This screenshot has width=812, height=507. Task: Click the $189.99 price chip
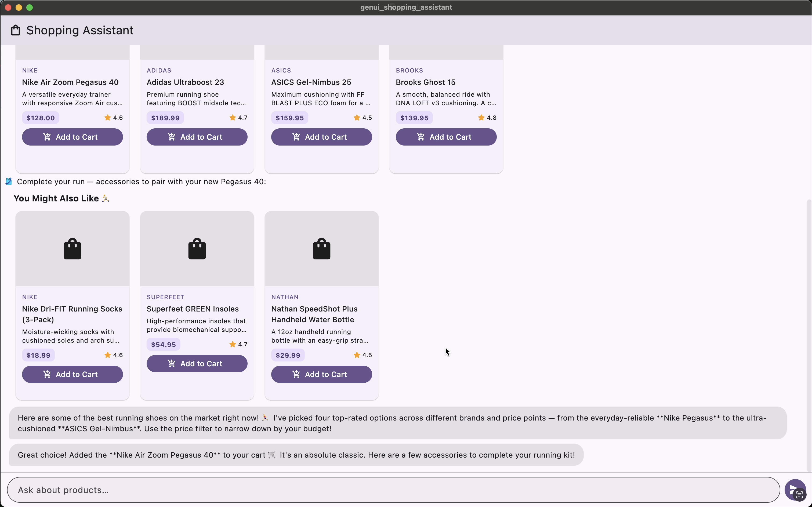(x=165, y=118)
